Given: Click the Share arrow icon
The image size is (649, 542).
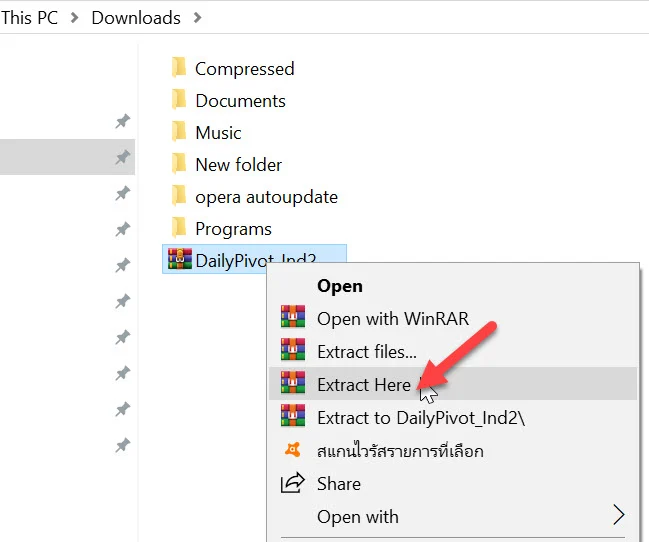Looking at the screenshot, I should click(293, 483).
